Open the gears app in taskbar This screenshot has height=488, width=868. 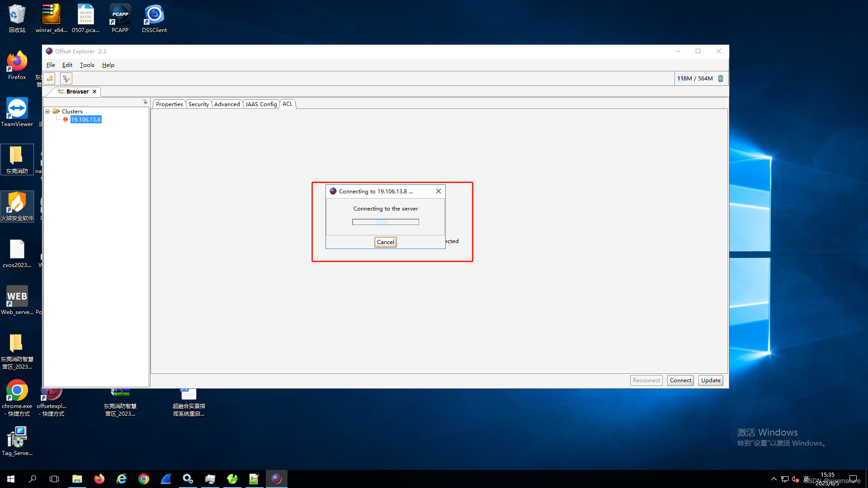tap(188, 479)
